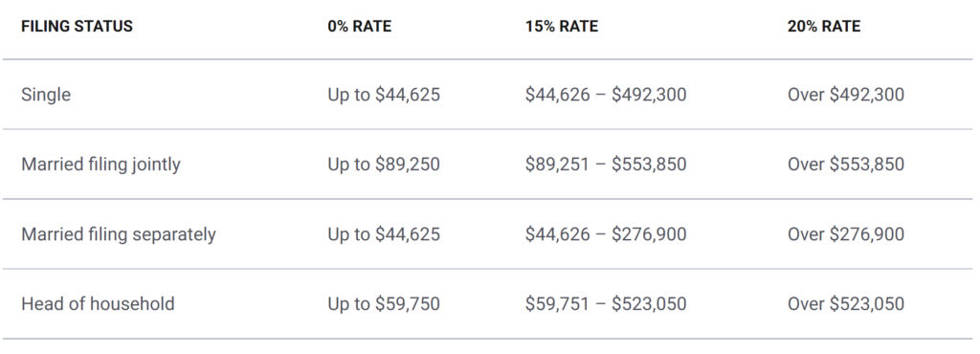Select the Married filing separately row label
980x354 pixels.
point(118,234)
